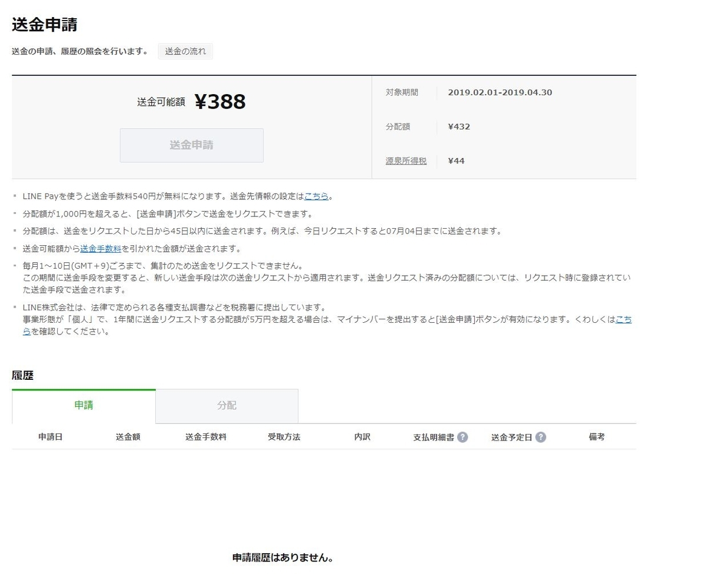
Task: Click the 送金予定日 column header text
Action: pos(512,437)
